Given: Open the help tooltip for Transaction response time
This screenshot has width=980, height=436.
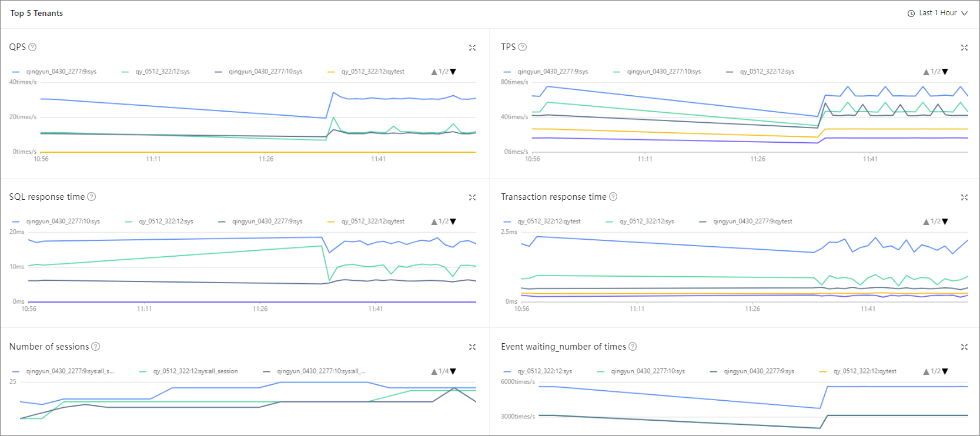Looking at the screenshot, I should [x=613, y=197].
